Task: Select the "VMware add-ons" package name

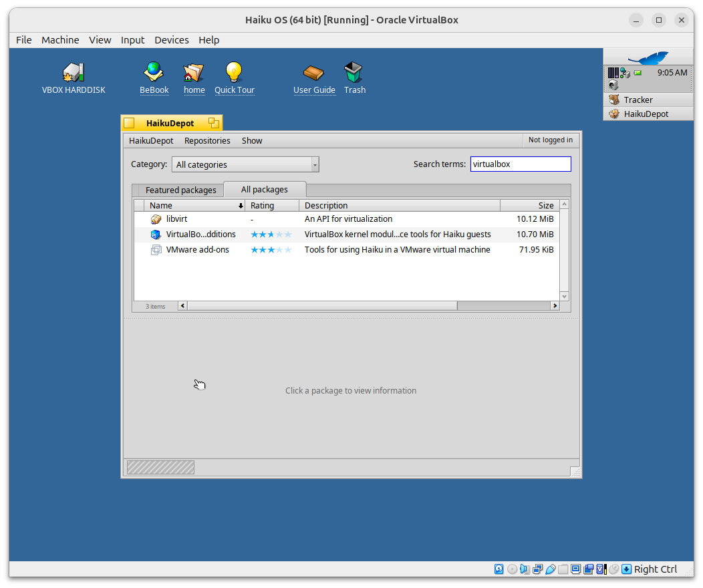Action: click(197, 250)
